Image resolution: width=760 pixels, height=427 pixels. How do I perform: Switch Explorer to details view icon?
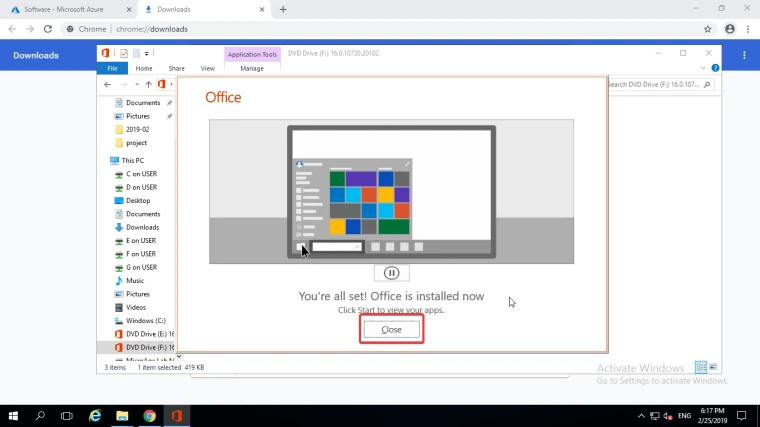[x=701, y=367]
